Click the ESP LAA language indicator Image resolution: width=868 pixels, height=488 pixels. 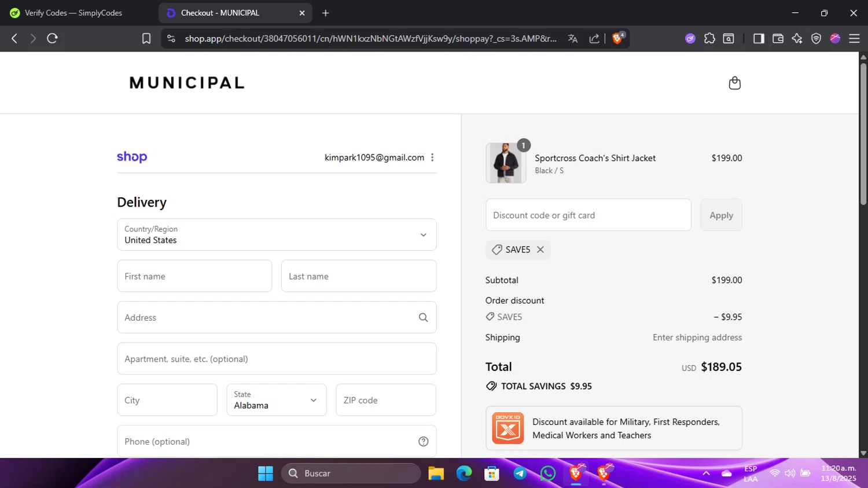751,474
